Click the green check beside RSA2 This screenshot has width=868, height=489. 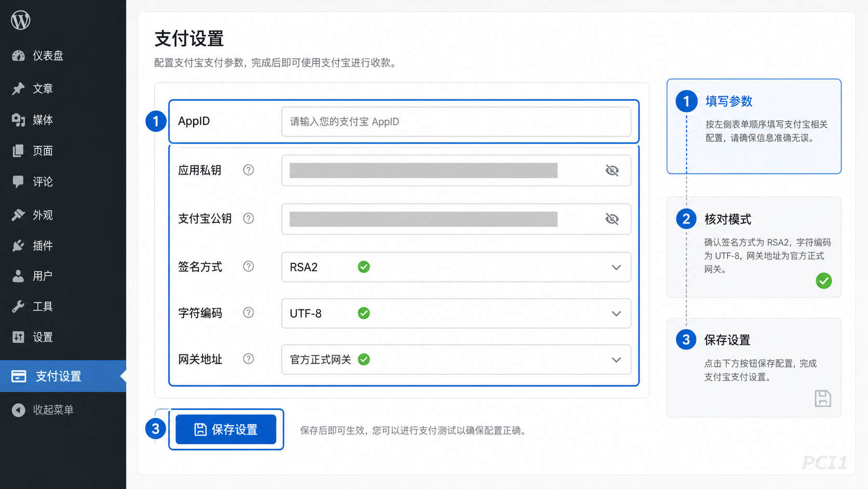(x=364, y=267)
